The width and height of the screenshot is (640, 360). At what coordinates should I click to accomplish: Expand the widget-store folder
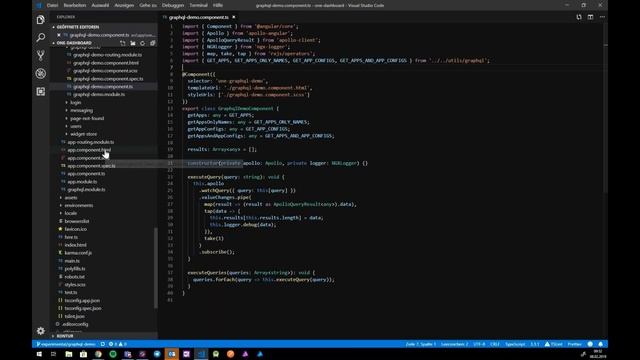point(83,134)
